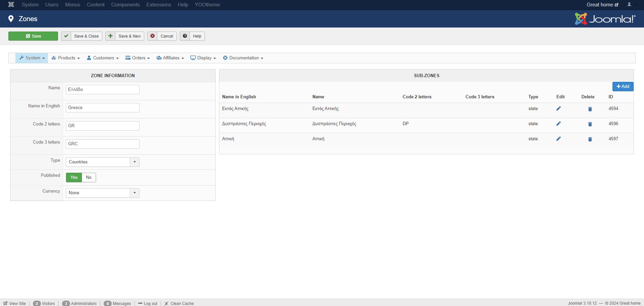The width and height of the screenshot is (644, 306).
Task: Click the green Save button
Action: coord(33,36)
